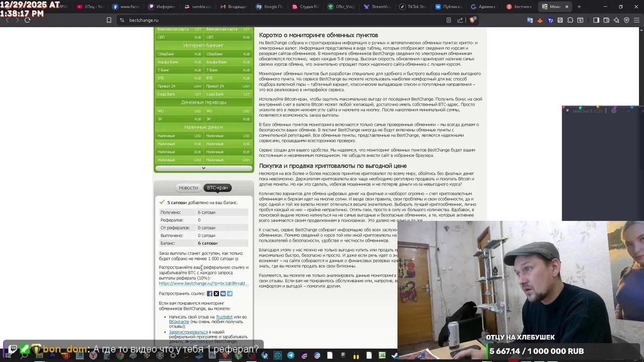
Task: Click the payout info question-mark icon
Action: pos(236,259)
